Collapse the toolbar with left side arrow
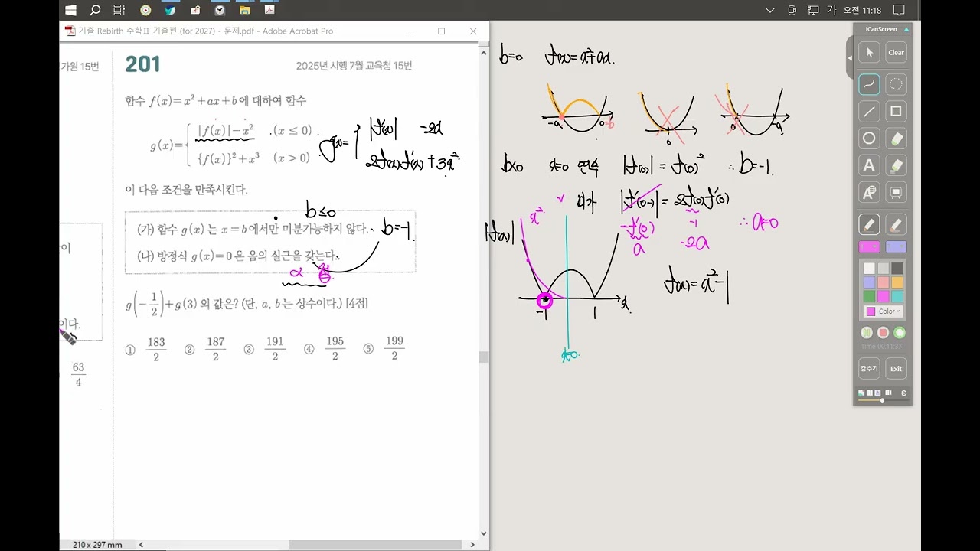The width and height of the screenshot is (980, 551). tap(849, 58)
